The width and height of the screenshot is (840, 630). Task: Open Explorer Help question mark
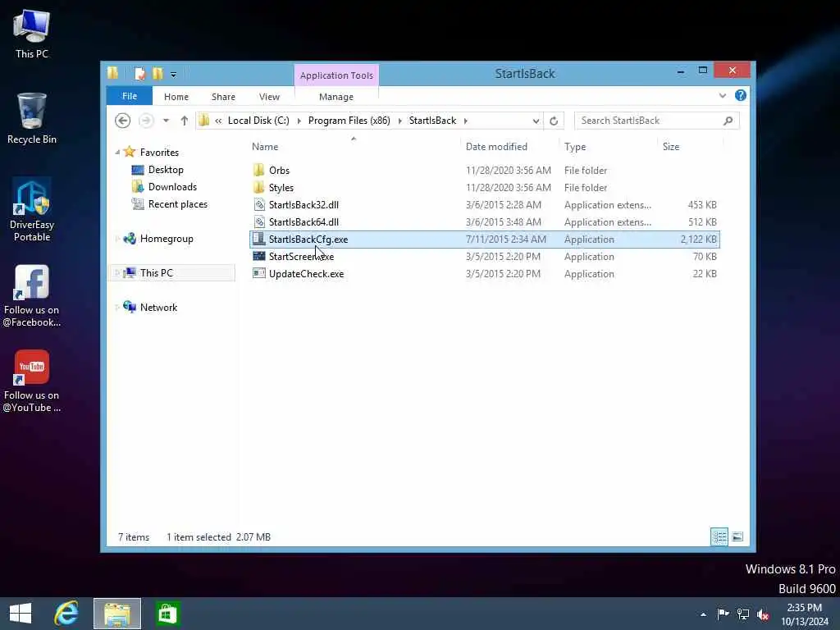coord(741,95)
